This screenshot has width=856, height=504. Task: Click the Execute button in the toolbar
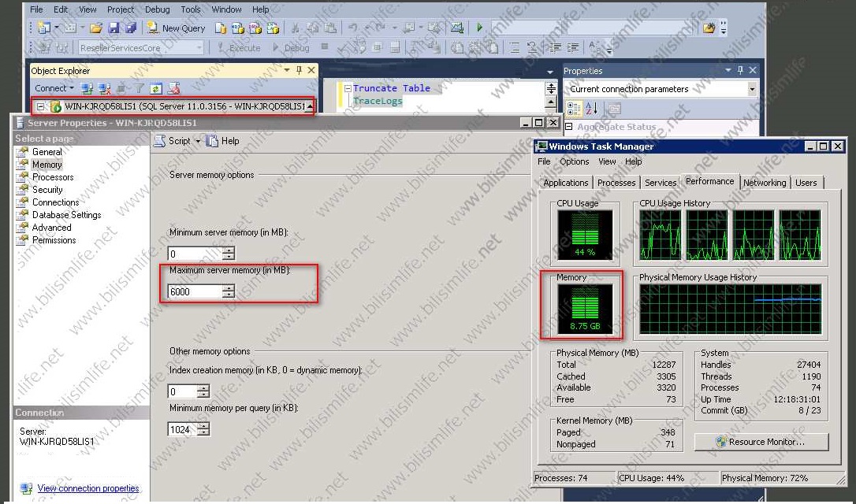coord(239,48)
